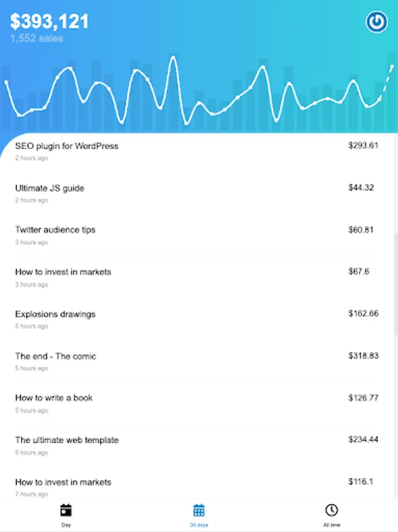Click the sales list scrollbar
This screenshot has width=398, height=532.
395,284
